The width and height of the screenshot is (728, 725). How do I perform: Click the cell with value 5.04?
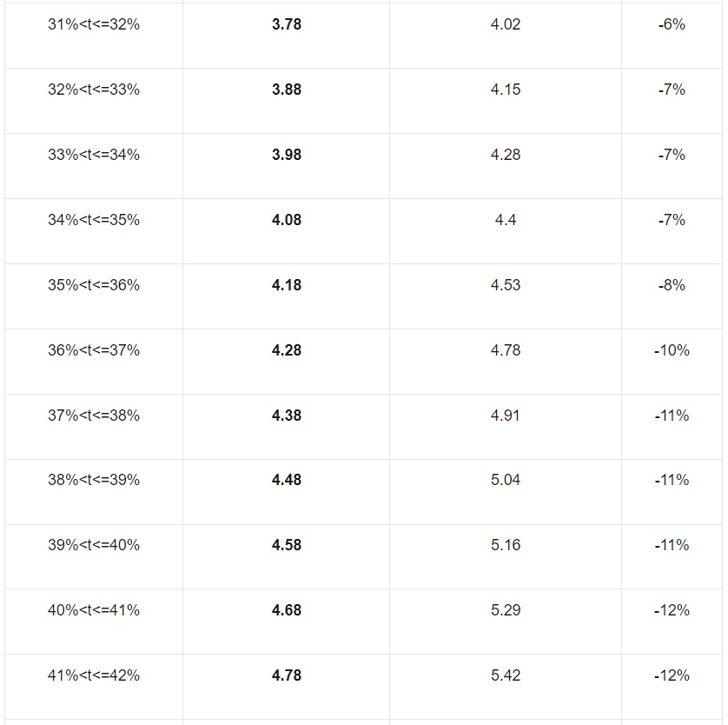[x=506, y=479]
